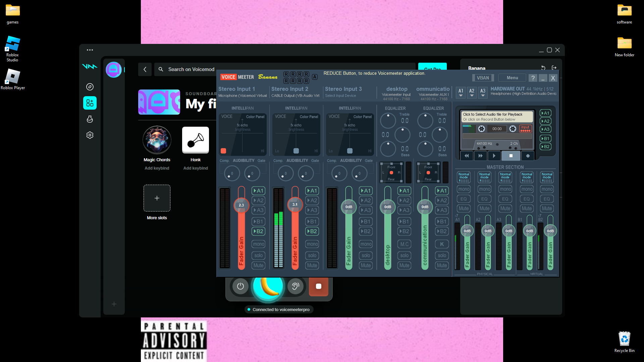Toggle A1 bus on Stereo Input 1
The image size is (644, 362).
(258, 191)
